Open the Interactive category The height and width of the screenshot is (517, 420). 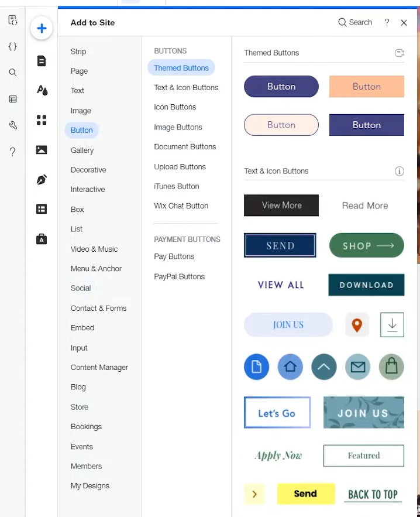[88, 190]
